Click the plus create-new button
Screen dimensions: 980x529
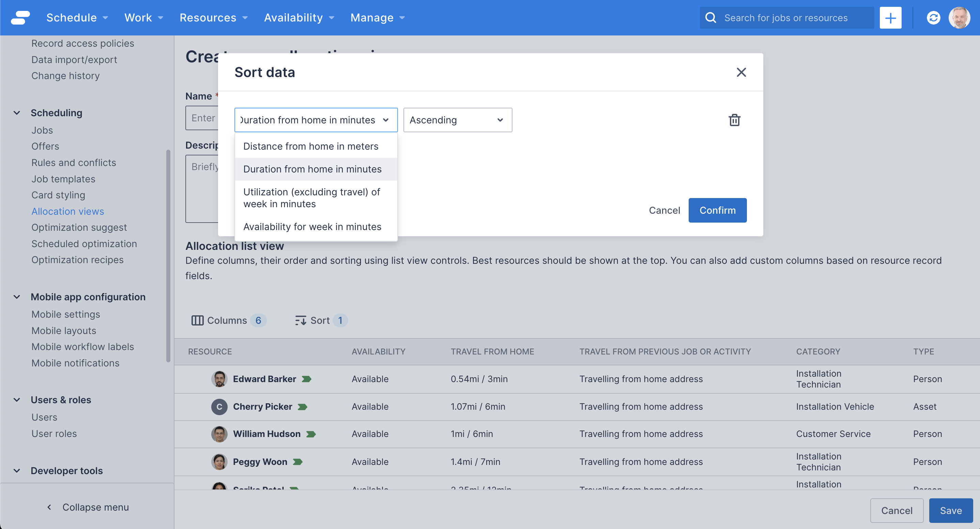[890, 17]
